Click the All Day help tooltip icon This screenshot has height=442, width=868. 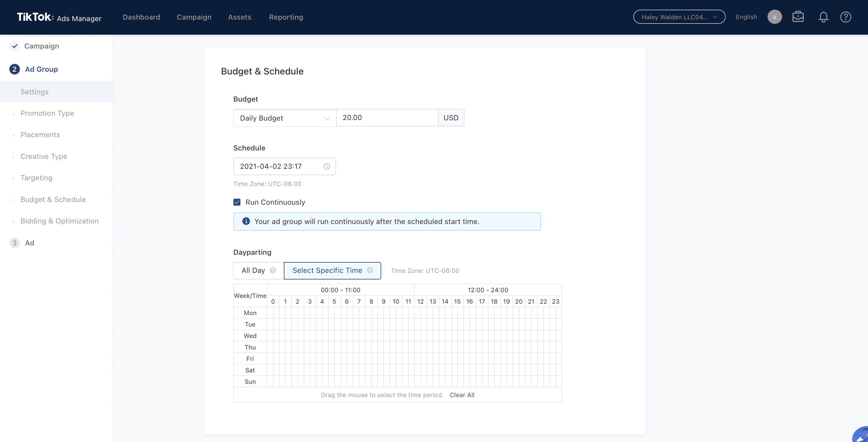(x=273, y=270)
